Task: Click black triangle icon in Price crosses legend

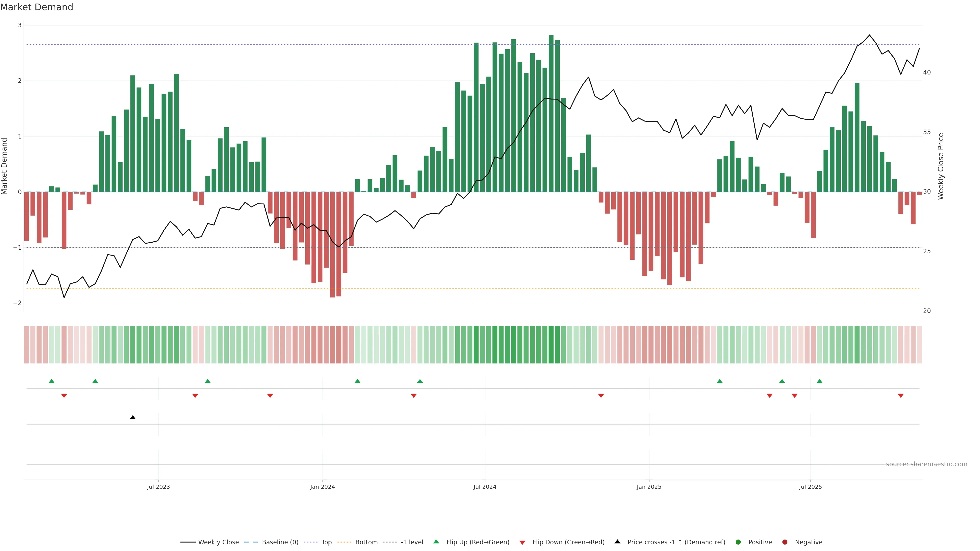Action: click(617, 542)
